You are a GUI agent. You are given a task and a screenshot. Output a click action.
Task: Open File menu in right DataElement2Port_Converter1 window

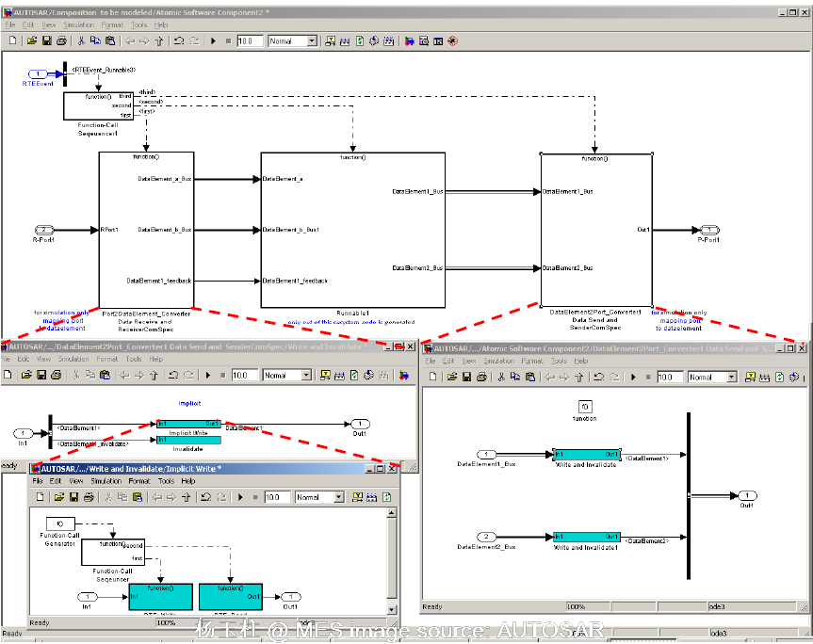pyautogui.click(x=431, y=361)
